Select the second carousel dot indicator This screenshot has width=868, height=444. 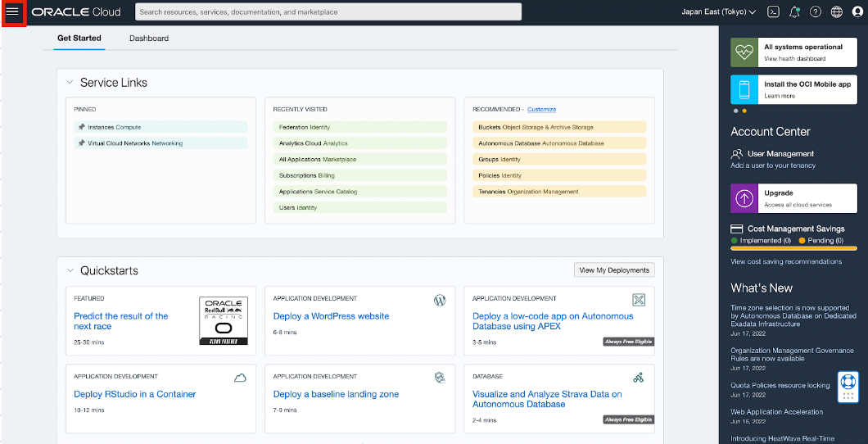744,111
